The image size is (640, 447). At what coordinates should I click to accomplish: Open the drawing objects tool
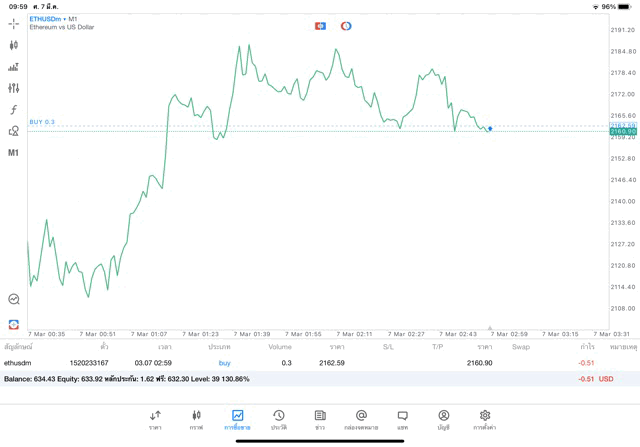point(14,131)
